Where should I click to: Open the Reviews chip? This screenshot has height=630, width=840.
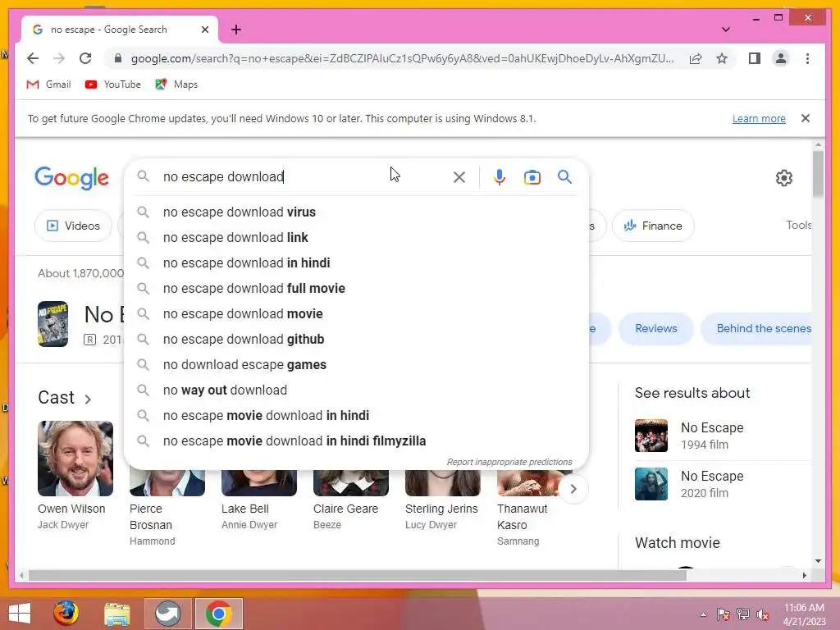click(x=655, y=328)
